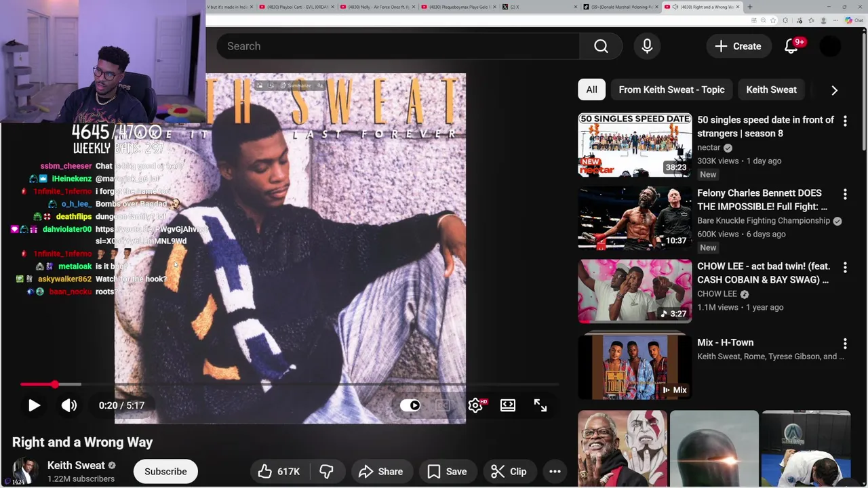Image resolution: width=868 pixels, height=488 pixels.
Task: Open the Kratos face Shorts thumbnail
Action: click(623, 449)
